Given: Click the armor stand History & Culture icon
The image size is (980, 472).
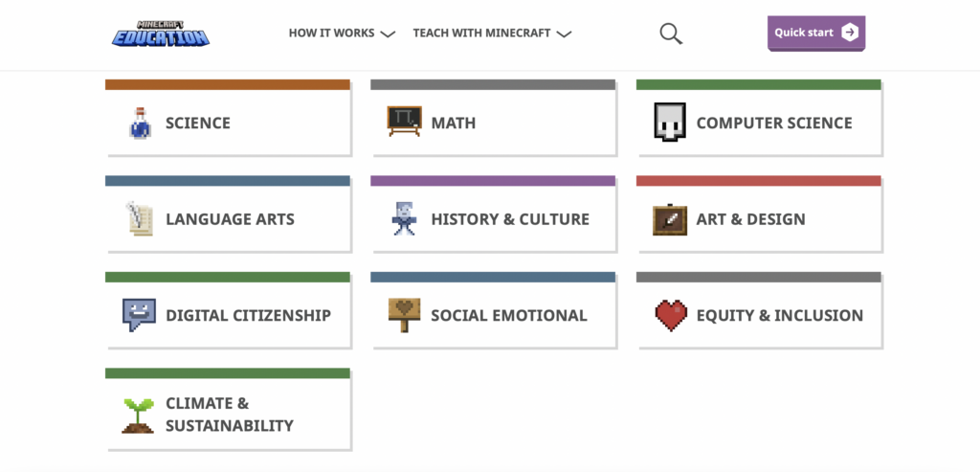Looking at the screenshot, I should pos(403,218).
